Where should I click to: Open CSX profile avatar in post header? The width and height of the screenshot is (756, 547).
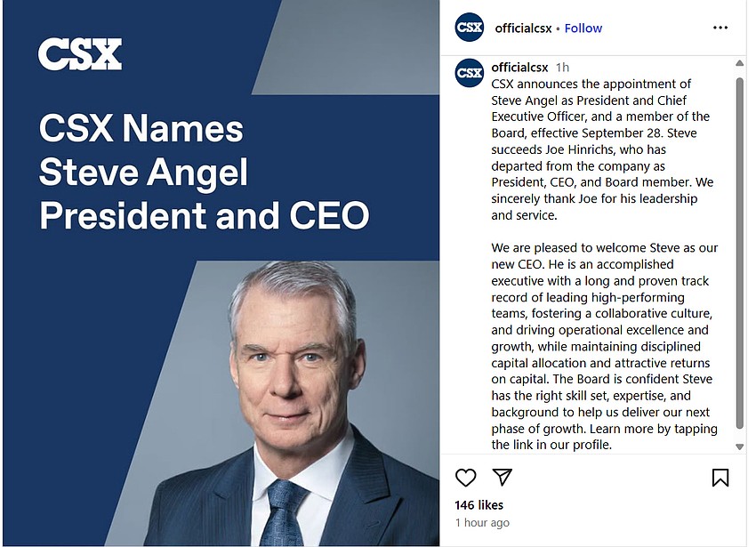tap(469, 28)
